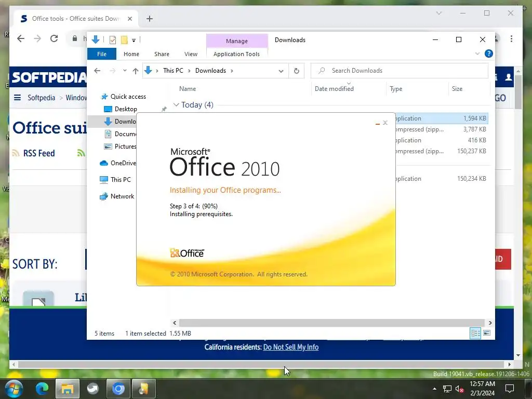Select the 1,594 KB application row
This screenshot has width=532, height=399.
coord(442,118)
